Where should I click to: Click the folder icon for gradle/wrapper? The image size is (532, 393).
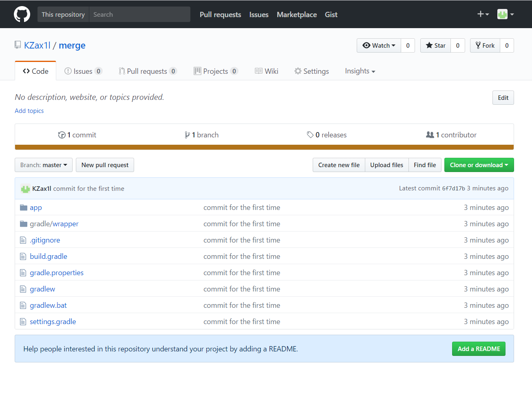(24, 224)
